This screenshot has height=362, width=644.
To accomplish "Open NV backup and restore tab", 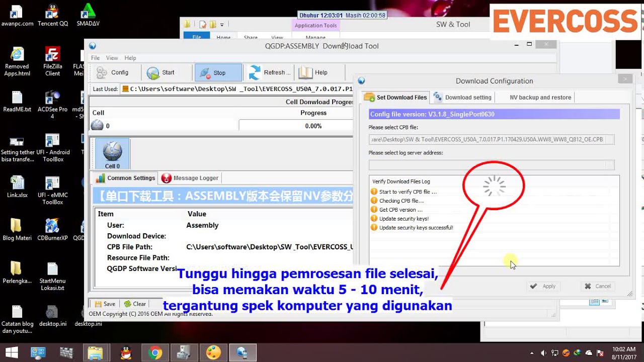I will tap(540, 98).
